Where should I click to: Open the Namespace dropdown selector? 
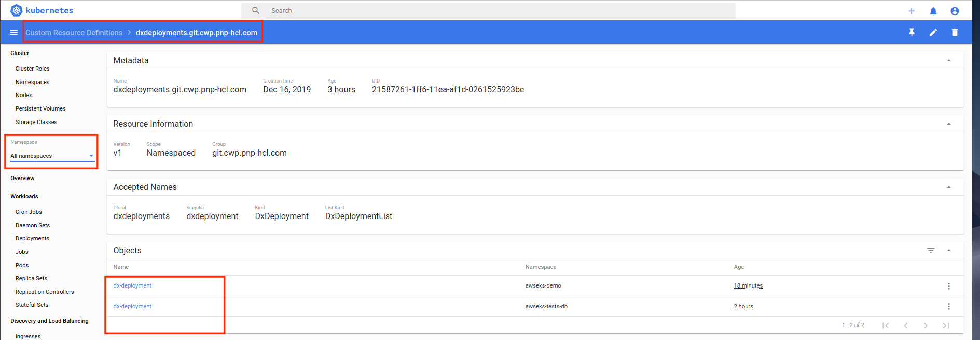[52, 156]
